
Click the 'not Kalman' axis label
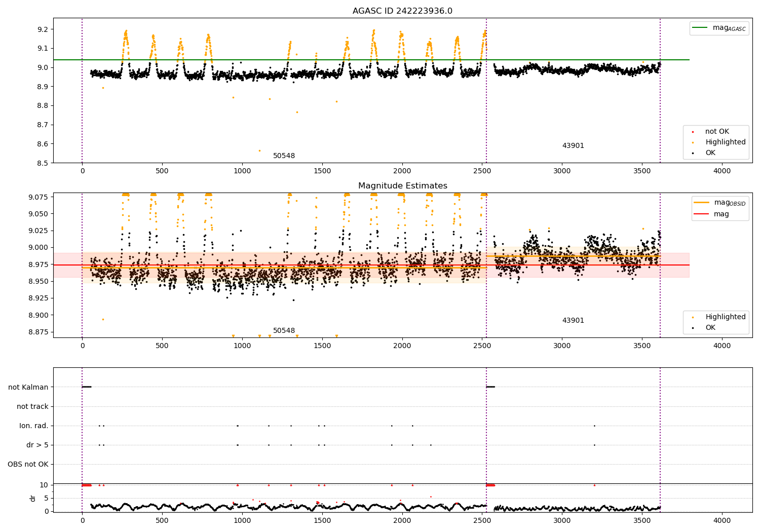[28, 387]
